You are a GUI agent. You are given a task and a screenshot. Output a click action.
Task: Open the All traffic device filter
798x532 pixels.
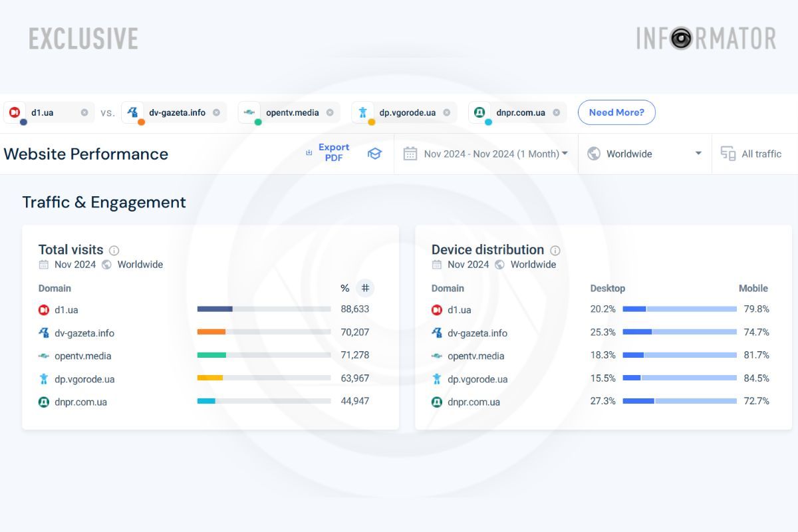click(751, 154)
